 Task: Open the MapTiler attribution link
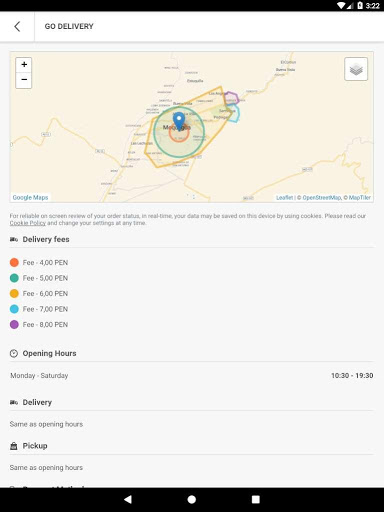click(360, 198)
